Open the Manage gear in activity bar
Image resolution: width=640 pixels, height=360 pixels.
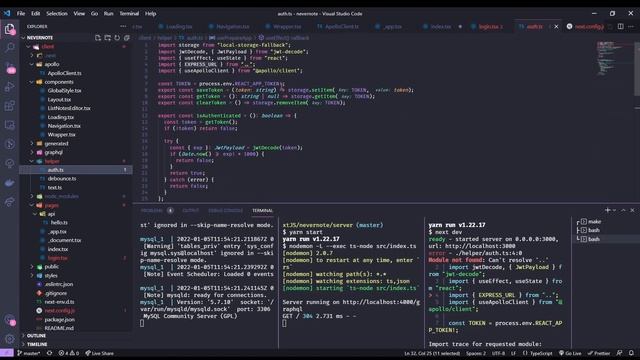(9, 338)
